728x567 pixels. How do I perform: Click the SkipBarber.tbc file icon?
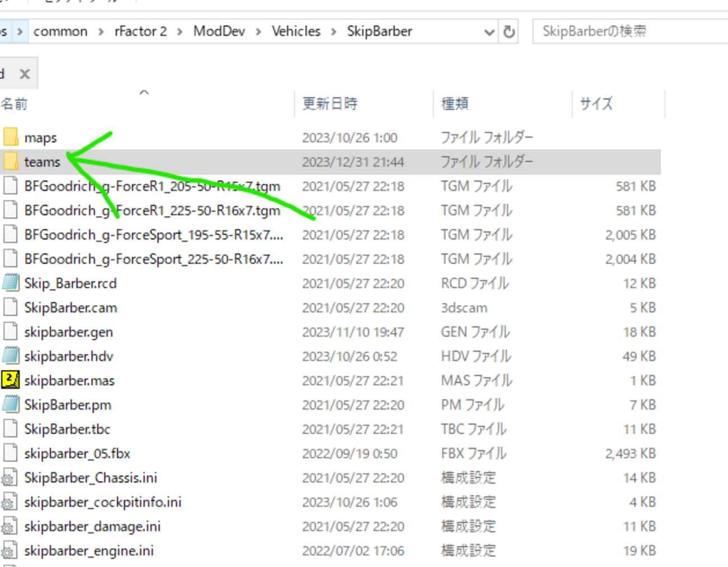pos(10,429)
